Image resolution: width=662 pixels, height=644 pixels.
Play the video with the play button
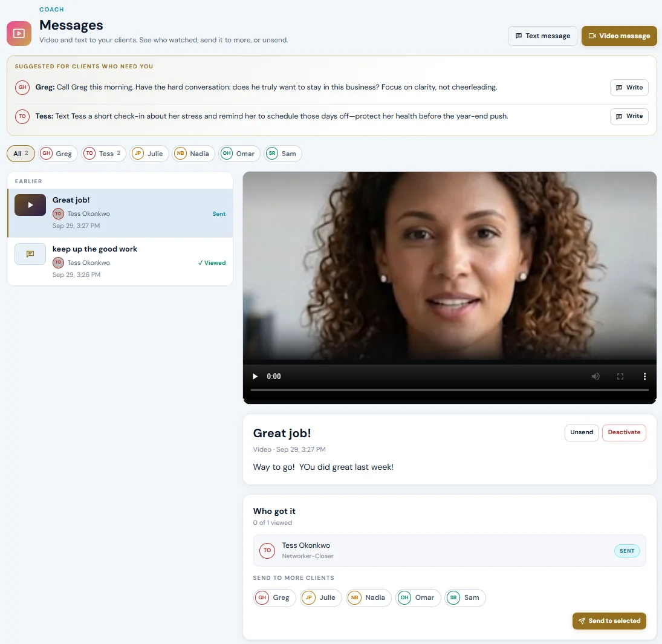coord(255,376)
